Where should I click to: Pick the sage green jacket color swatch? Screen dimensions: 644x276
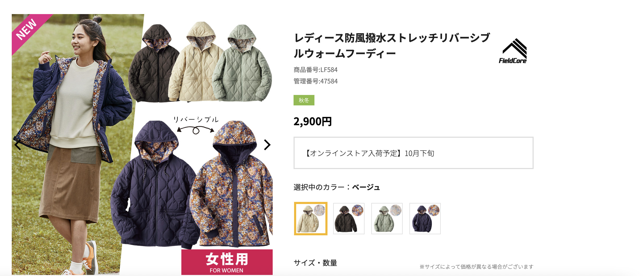pyautogui.click(x=387, y=219)
